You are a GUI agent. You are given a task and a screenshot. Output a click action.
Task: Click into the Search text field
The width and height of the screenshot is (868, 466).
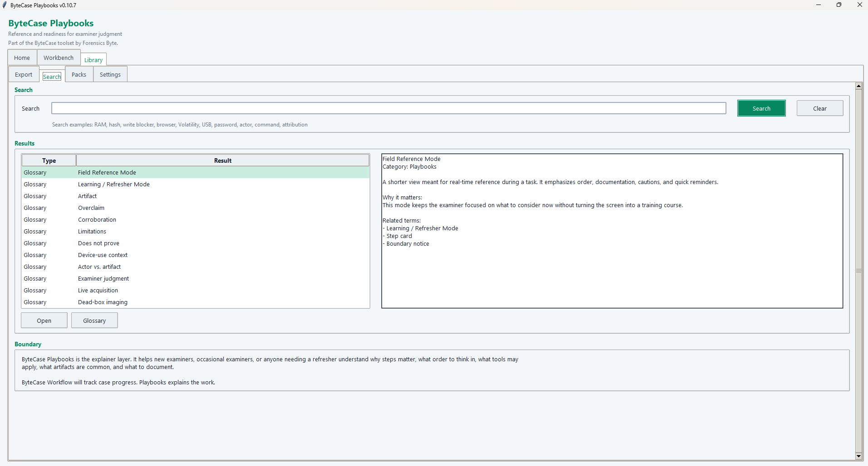pos(388,108)
